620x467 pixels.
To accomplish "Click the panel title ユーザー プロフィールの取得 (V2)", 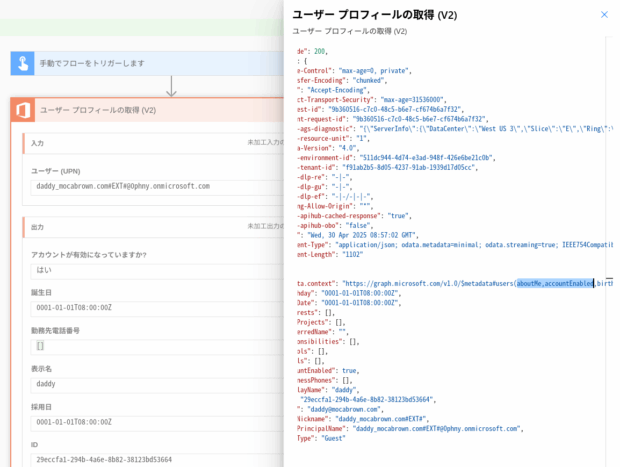I will [374, 15].
